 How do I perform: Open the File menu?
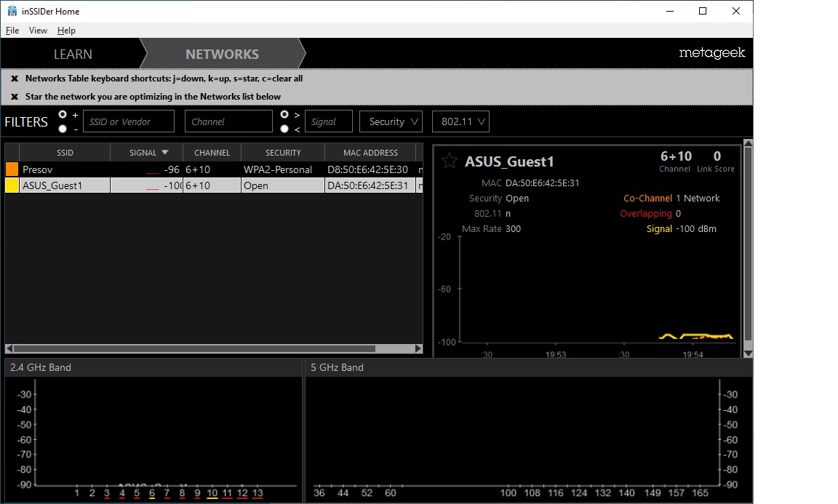[x=12, y=31]
